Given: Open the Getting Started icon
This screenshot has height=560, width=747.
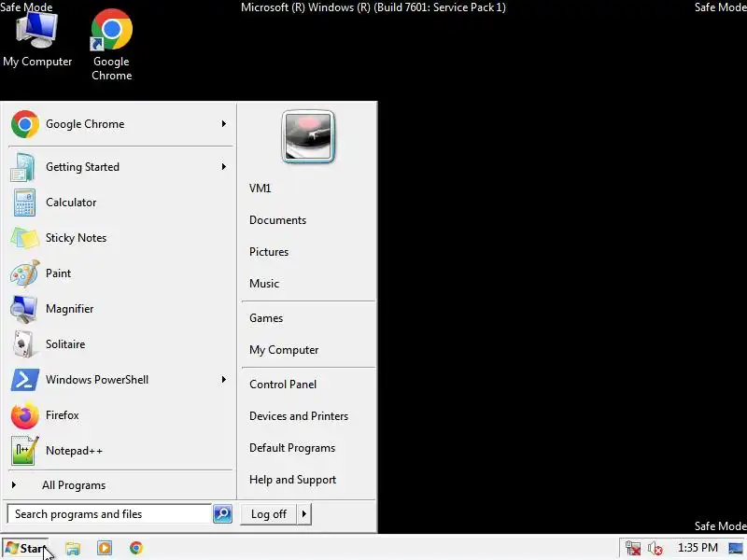Looking at the screenshot, I should [22, 167].
